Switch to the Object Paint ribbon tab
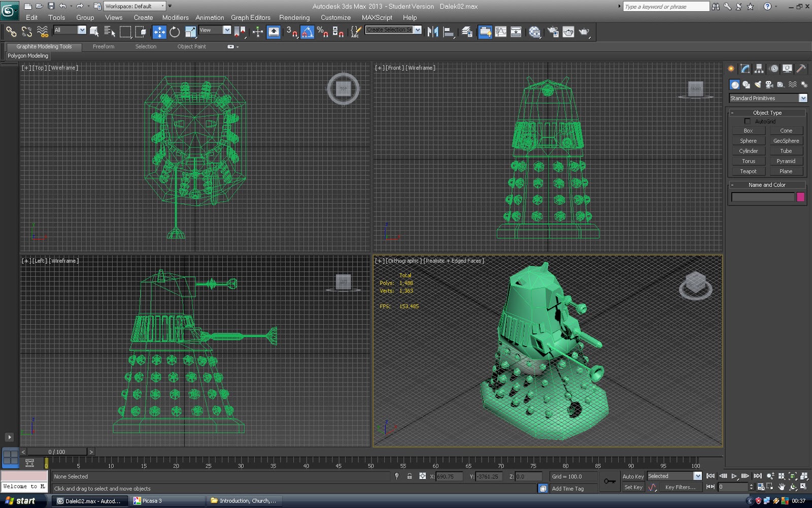 192,46
